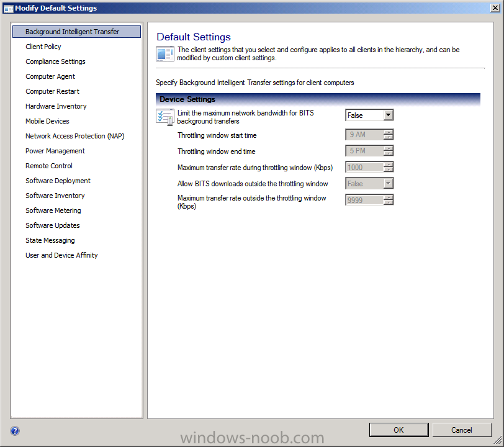Image resolution: width=504 pixels, height=447 pixels.
Task: Open Software Inventory settings
Action: coord(55,196)
